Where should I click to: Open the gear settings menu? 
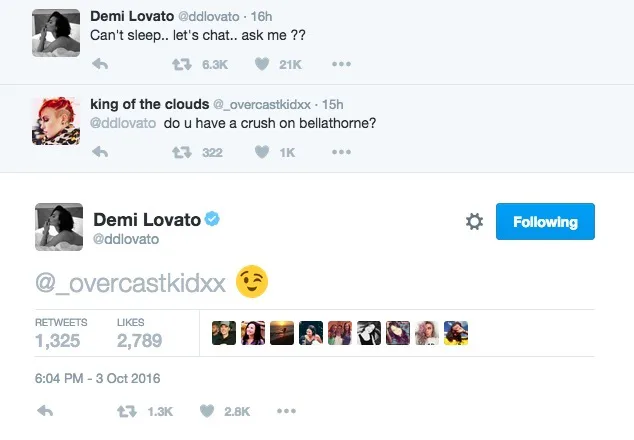[x=474, y=222]
